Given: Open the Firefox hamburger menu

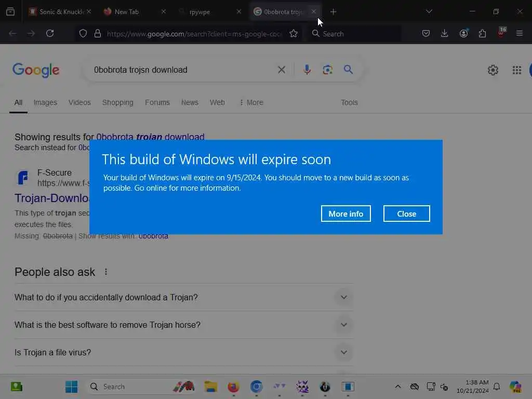Looking at the screenshot, I should coord(520,33).
